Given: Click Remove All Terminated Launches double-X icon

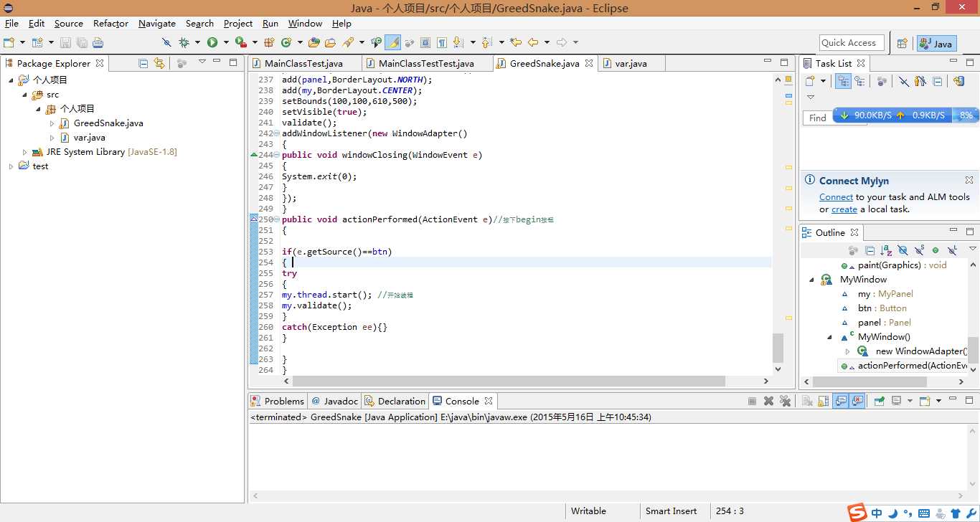Looking at the screenshot, I should click(x=785, y=401).
